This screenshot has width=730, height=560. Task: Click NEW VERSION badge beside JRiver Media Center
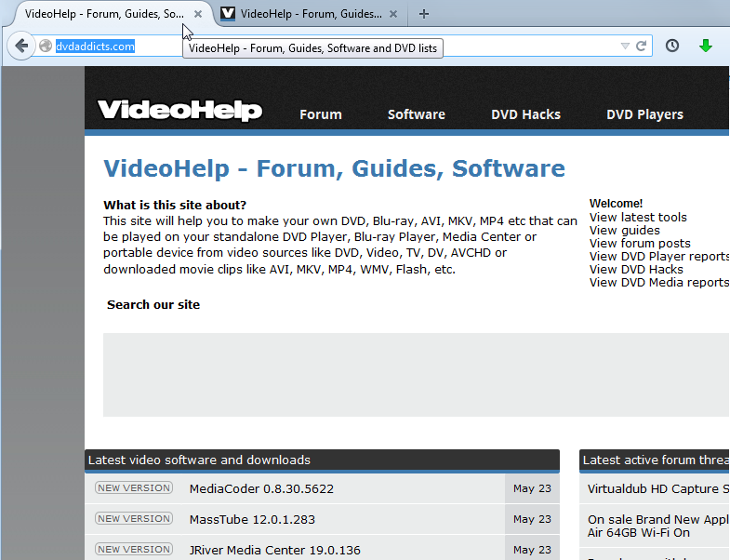pos(134,549)
